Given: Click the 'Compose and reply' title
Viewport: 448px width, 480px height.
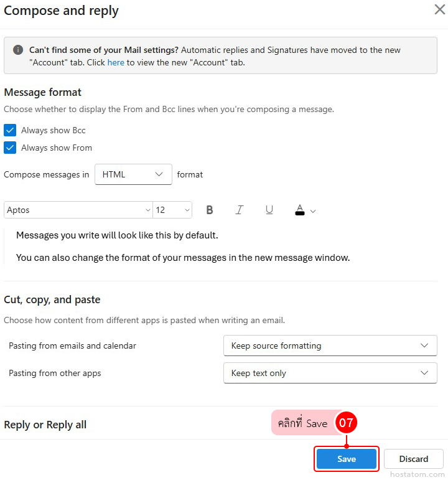Looking at the screenshot, I should pyautogui.click(x=61, y=11).
